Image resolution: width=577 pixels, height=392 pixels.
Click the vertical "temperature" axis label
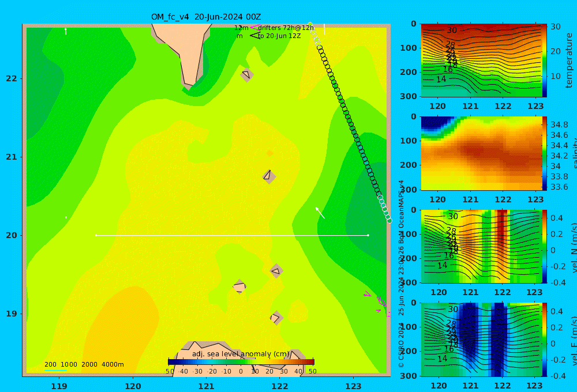[x=569, y=61]
